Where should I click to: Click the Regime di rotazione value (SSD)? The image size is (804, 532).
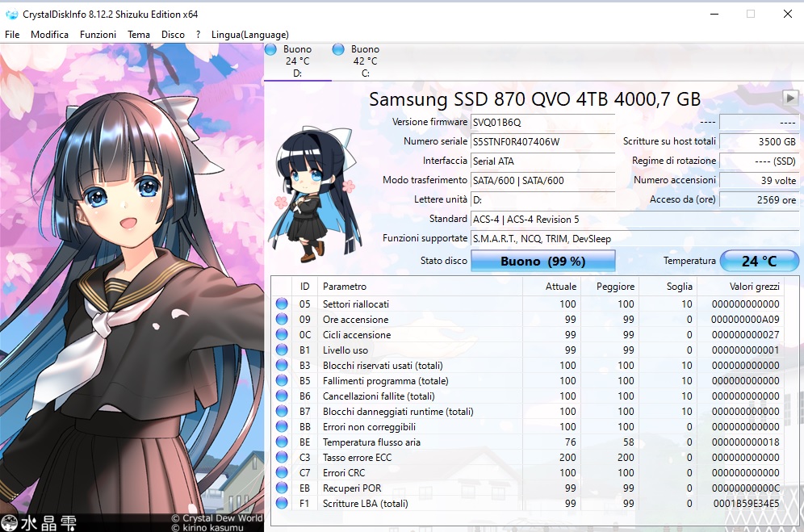click(759, 161)
